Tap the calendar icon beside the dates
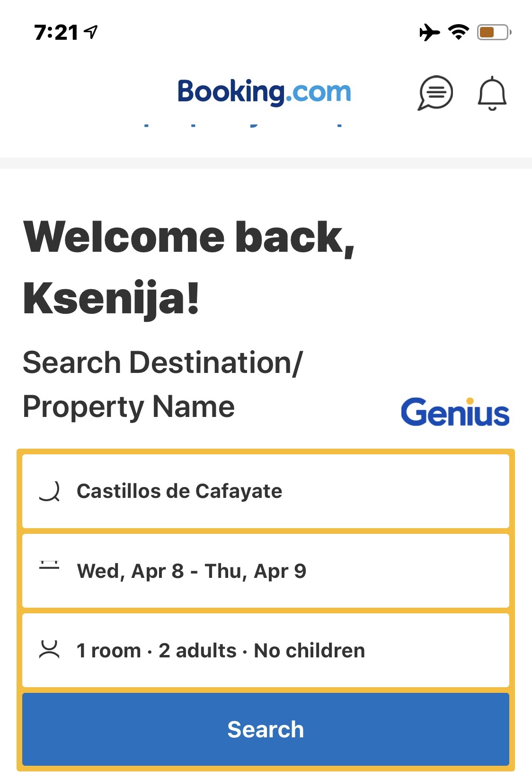Screen dimensions: 532x779 (49, 566)
